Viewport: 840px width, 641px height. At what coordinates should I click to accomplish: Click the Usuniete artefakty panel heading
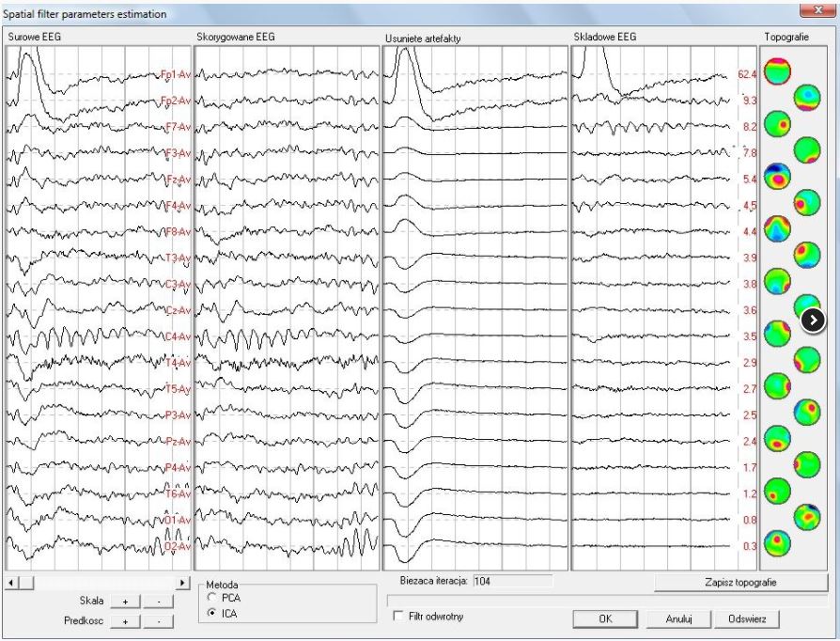(x=423, y=39)
